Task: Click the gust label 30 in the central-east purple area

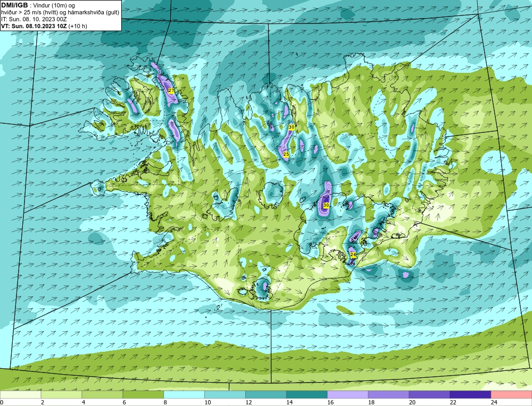Action: tap(326, 205)
